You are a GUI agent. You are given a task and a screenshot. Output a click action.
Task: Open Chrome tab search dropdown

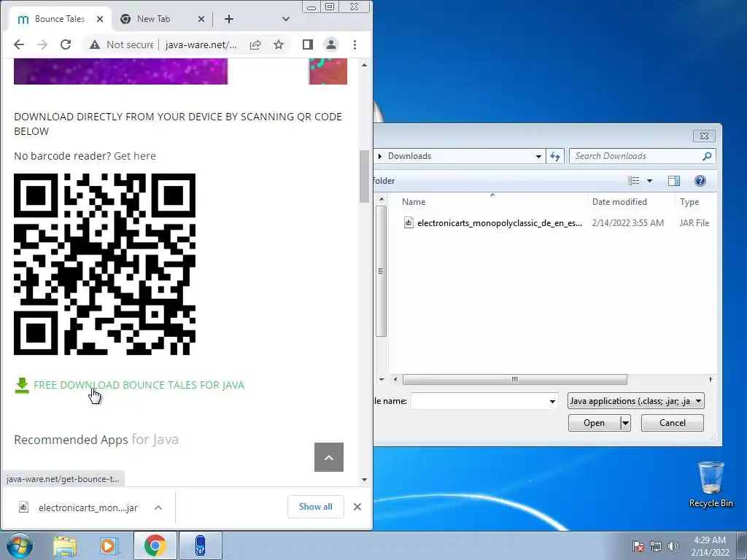coord(286,19)
